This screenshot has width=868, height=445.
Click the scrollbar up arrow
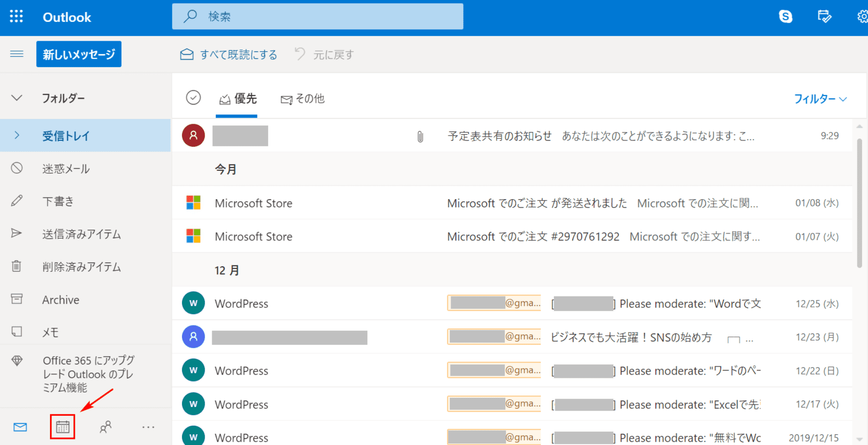[860, 126]
